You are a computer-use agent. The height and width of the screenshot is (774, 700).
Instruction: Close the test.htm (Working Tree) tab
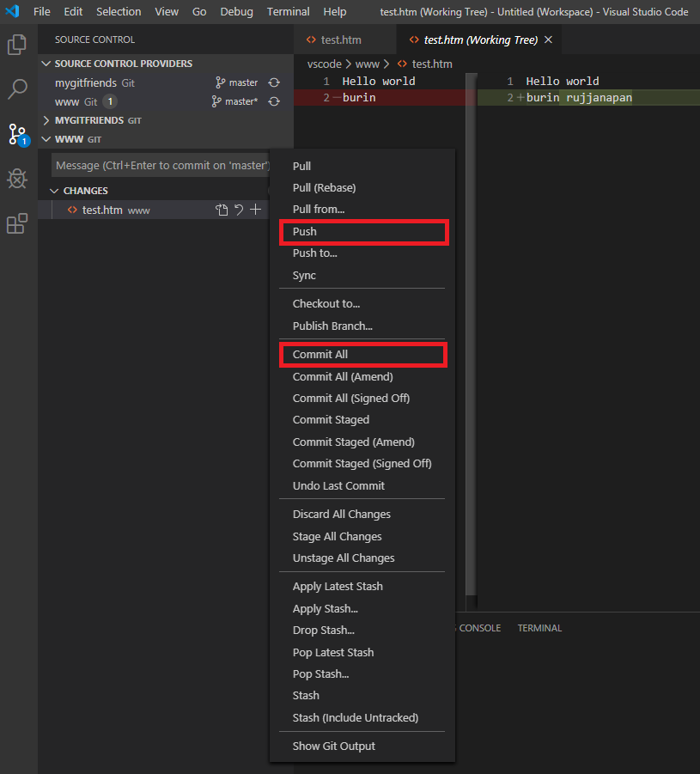tap(549, 40)
